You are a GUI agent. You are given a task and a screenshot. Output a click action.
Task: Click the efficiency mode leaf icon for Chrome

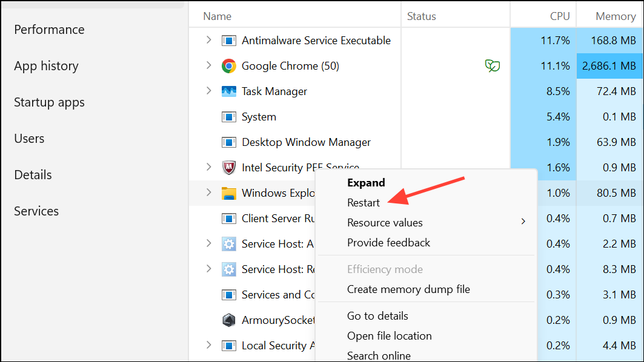[492, 65]
